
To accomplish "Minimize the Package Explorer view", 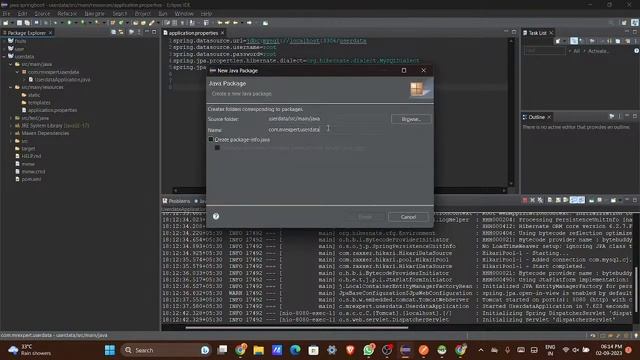I will pyautogui.click(x=147, y=32).
